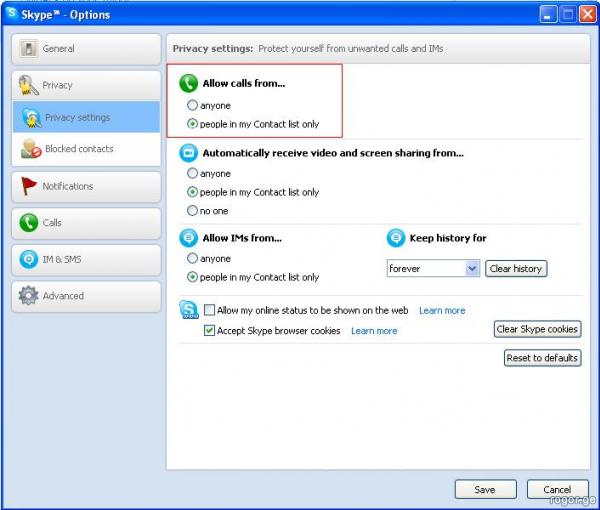Screen dimensions: 600x510
Task: Click the IM & SMS bubble icon
Action: pyautogui.click(x=29, y=259)
